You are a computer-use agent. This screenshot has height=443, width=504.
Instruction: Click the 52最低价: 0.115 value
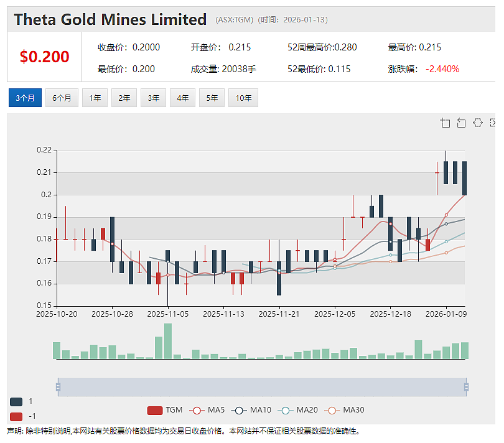click(319, 69)
